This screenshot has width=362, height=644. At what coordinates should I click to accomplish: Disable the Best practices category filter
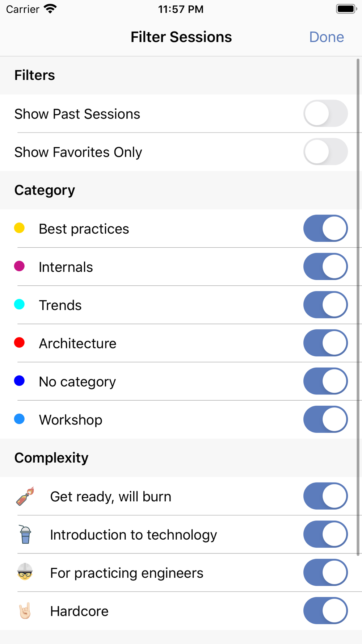point(325,229)
